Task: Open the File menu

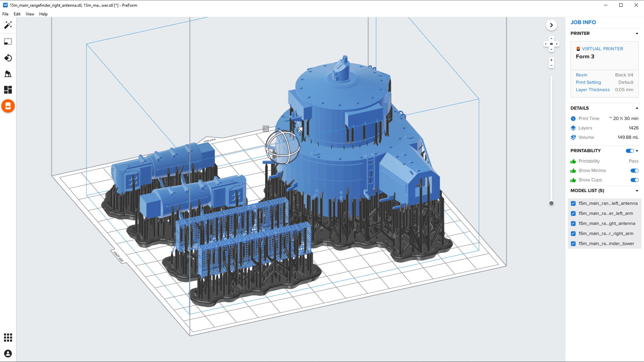Action: (x=5, y=14)
